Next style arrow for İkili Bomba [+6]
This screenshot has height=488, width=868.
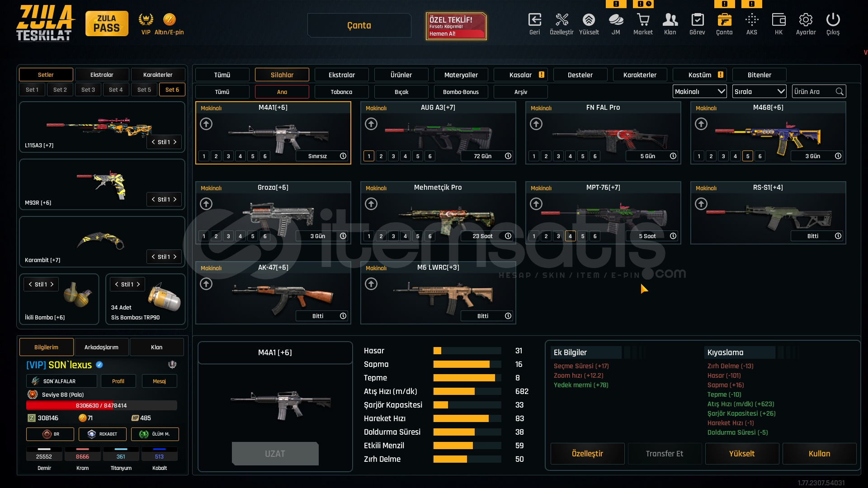pos(52,284)
